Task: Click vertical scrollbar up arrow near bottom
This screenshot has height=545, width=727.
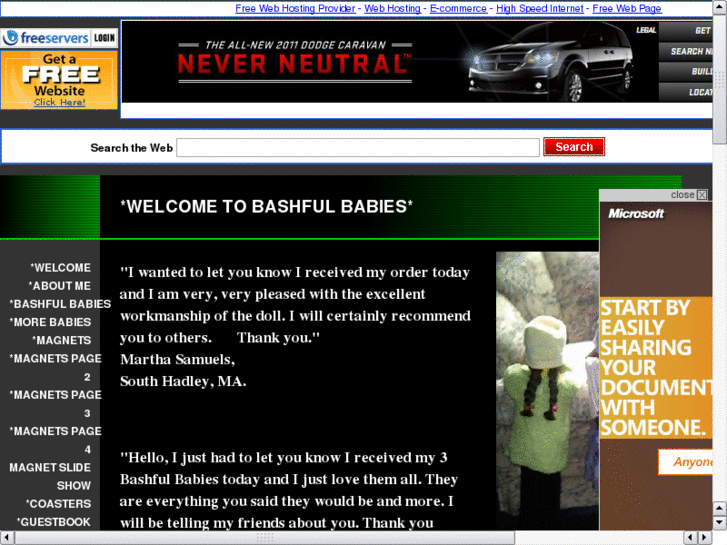Action: [720, 508]
